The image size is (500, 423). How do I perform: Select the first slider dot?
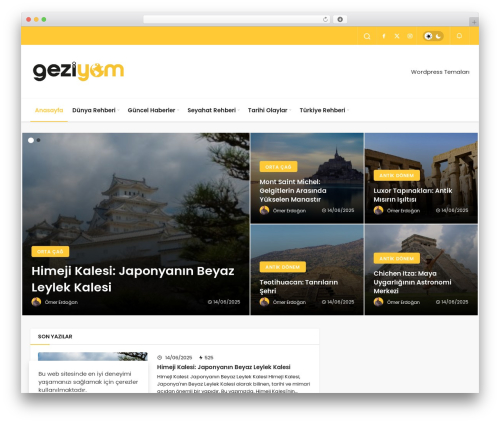31,140
